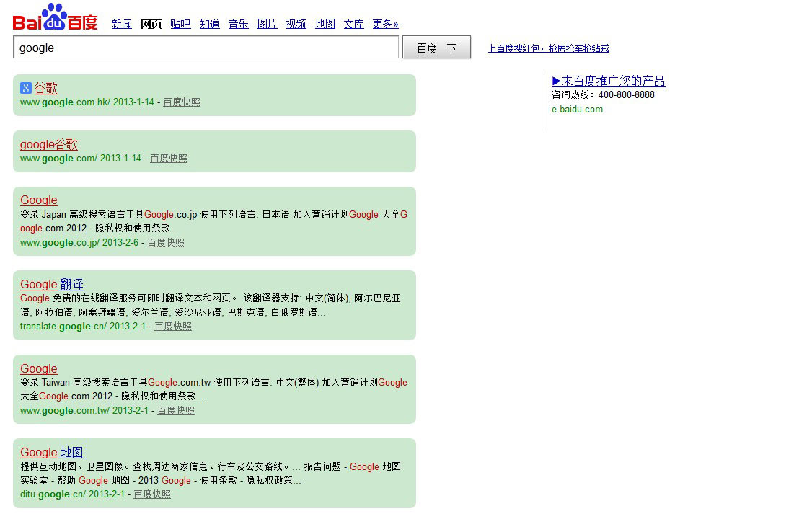Open 百度快照 for www.google.com.tw
The image size is (812, 519).
[x=176, y=410]
